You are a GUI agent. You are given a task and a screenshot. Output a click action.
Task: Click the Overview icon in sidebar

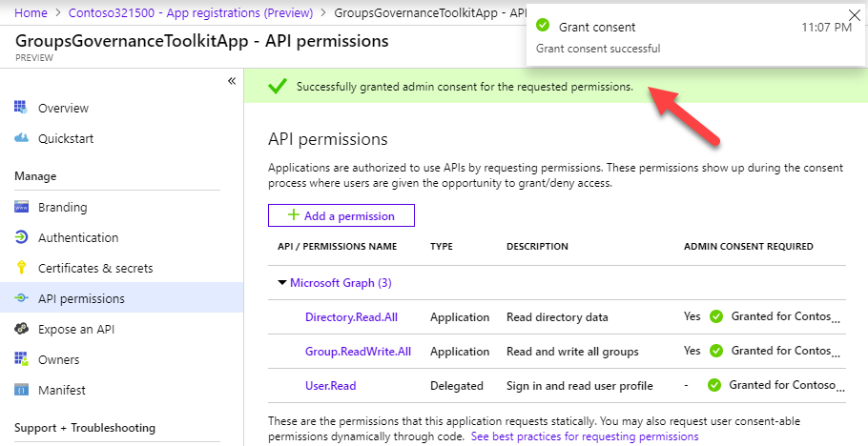point(21,108)
